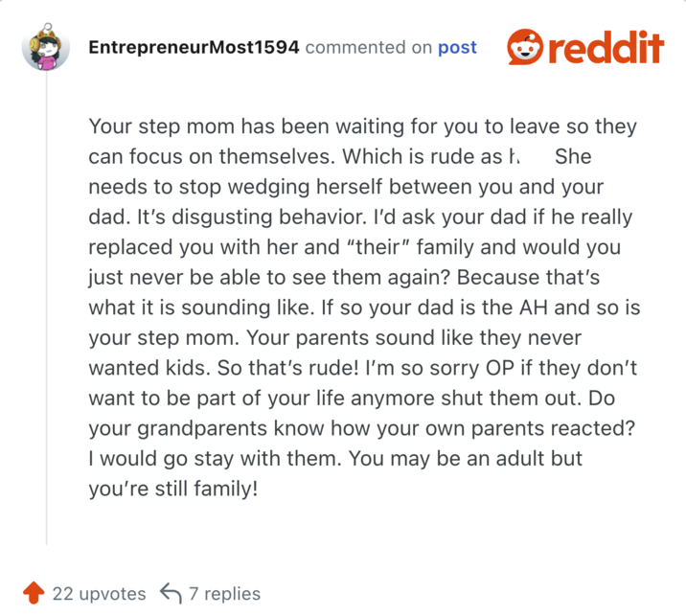686x616 pixels.
Task: Open the "7 replies" thread
Action: (224, 594)
